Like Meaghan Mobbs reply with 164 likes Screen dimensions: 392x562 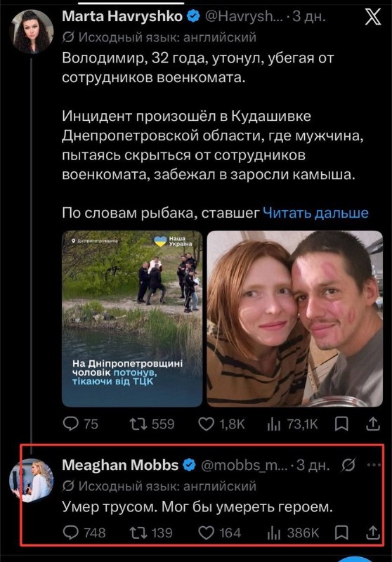pos(220,532)
